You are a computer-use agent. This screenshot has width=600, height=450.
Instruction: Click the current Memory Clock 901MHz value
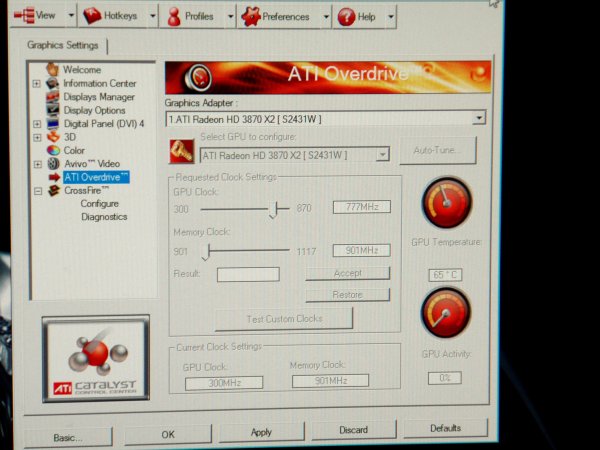331,381
